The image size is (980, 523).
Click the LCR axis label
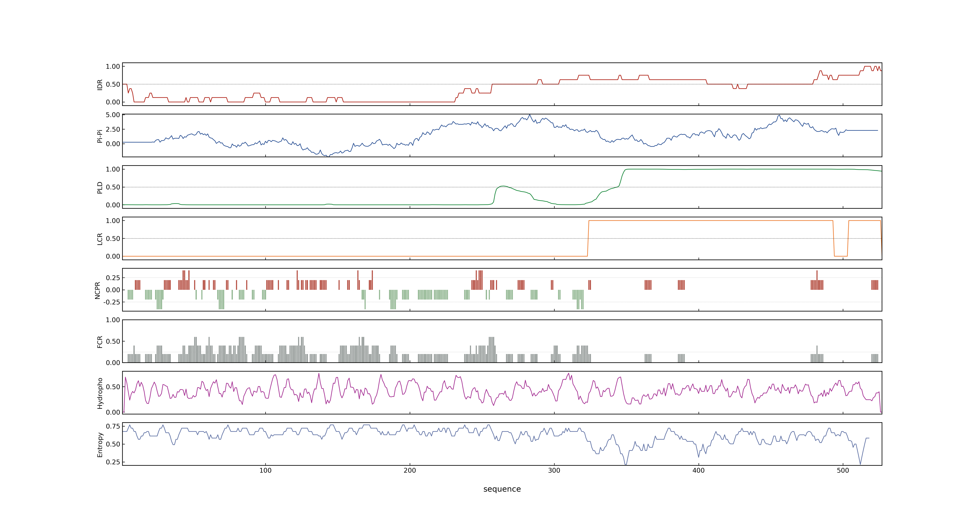pos(100,239)
